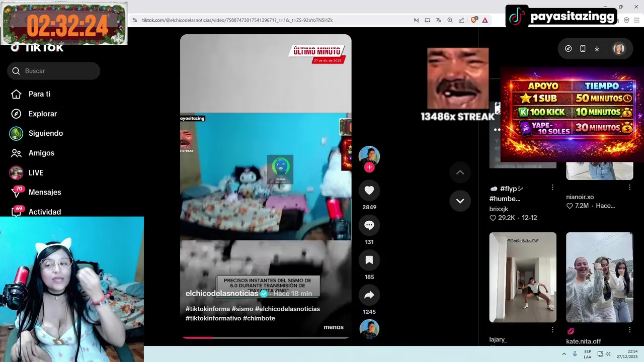Click TikTok logo in sidebar
The width and height of the screenshot is (644, 362).
coord(37,48)
